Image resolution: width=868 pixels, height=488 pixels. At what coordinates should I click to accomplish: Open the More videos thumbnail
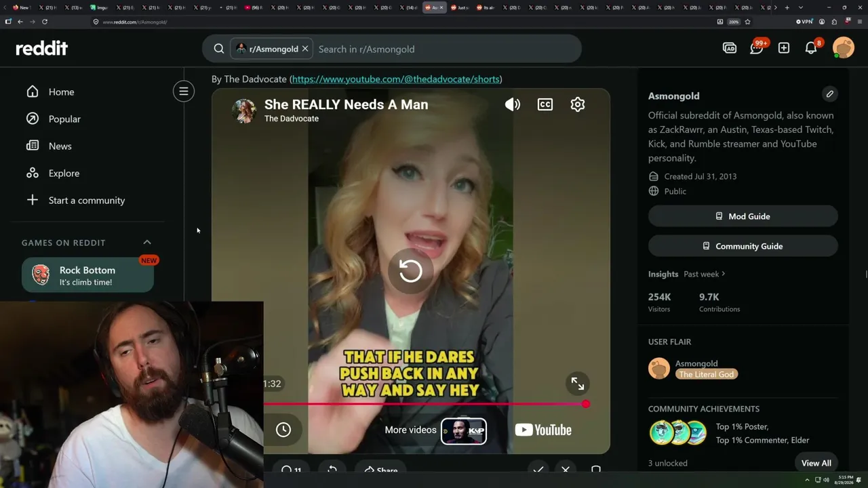coord(464,431)
